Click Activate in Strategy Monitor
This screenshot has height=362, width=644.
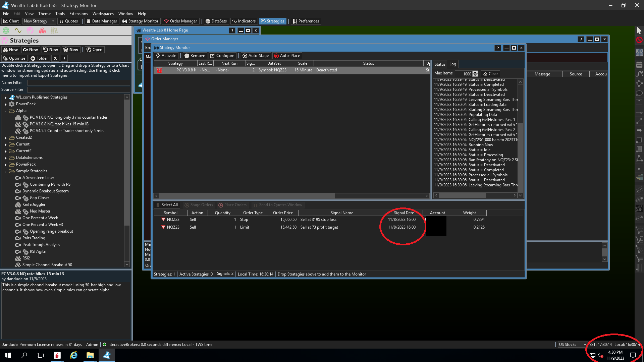coord(166,56)
